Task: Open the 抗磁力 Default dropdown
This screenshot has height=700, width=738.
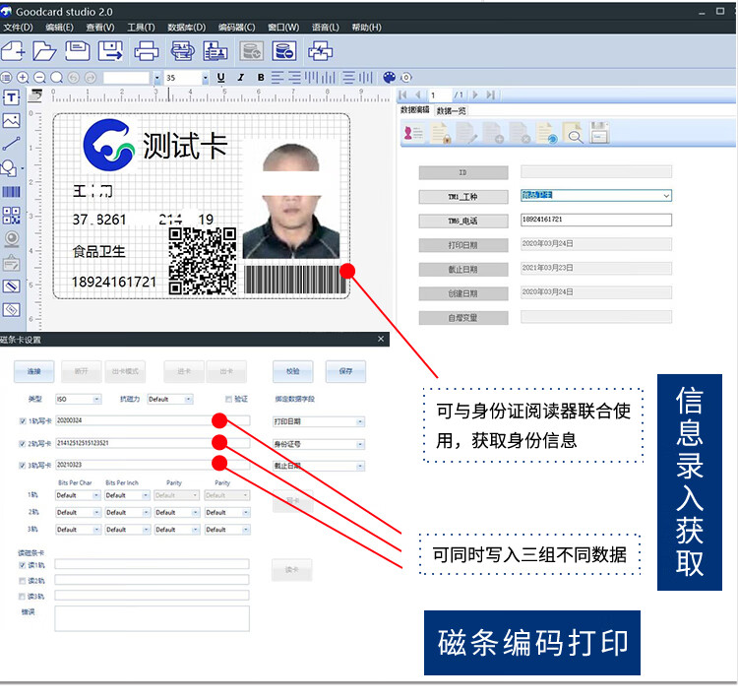Action: [x=169, y=399]
